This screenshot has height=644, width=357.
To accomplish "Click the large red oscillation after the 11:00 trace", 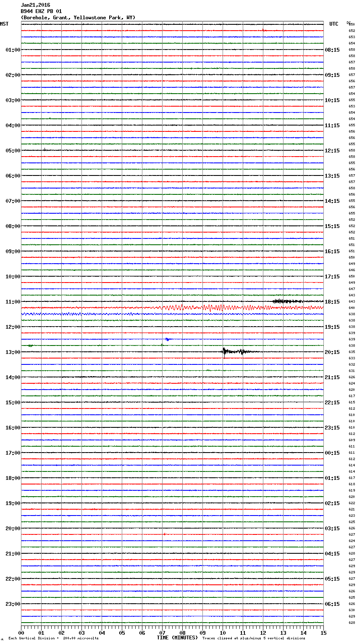I will [x=239, y=308].
